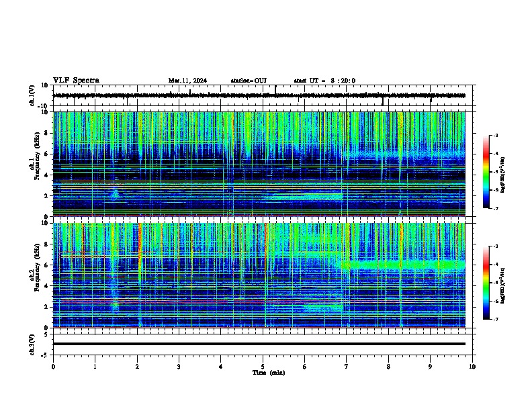Viewport: 532px width, 411px height.
Task: Click the "VLF Spectra" title text
Action: pyautogui.click(x=76, y=81)
